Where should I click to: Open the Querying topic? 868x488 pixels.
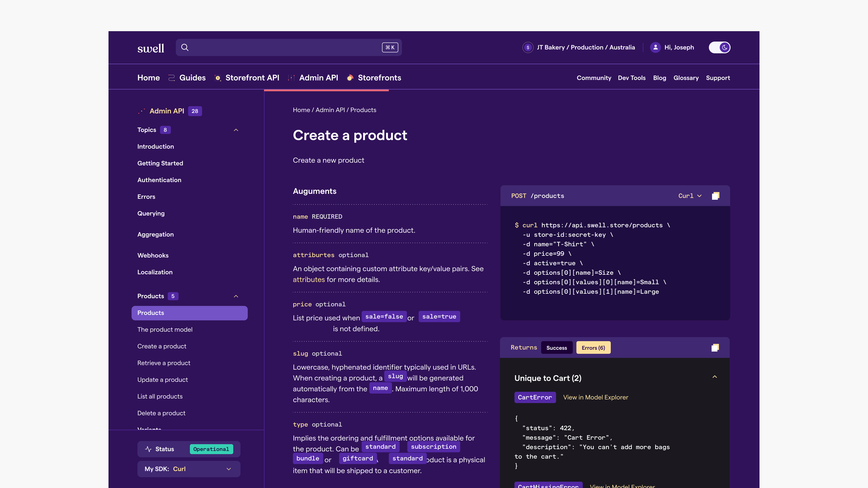pos(151,213)
